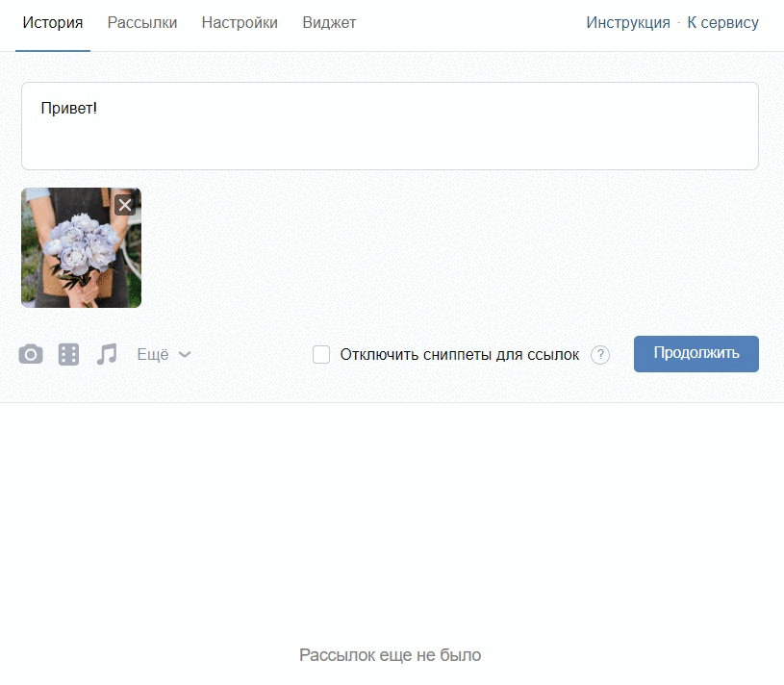Expand the Ещё attachments dropdown
The image size is (784, 685).
click(x=164, y=354)
